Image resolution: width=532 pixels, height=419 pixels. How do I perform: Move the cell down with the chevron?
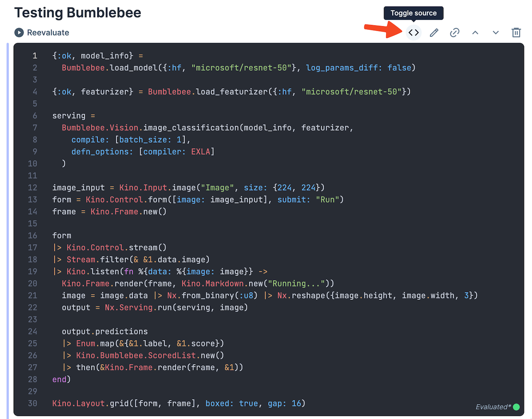[495, 32]
